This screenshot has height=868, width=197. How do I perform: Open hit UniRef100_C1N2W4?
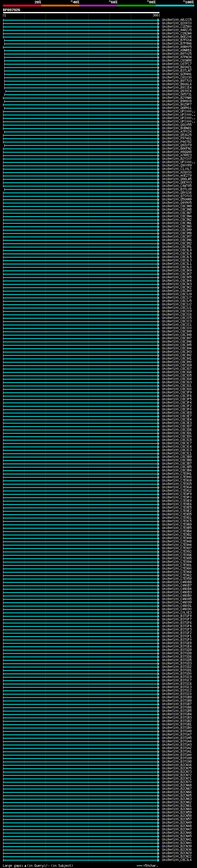click(x=177, y=33)
